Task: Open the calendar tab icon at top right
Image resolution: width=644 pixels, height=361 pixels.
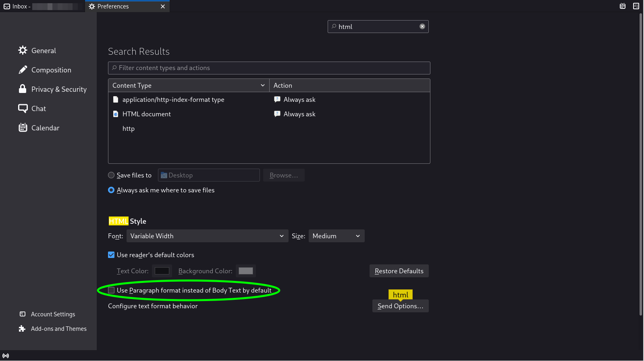Action: 623,6
